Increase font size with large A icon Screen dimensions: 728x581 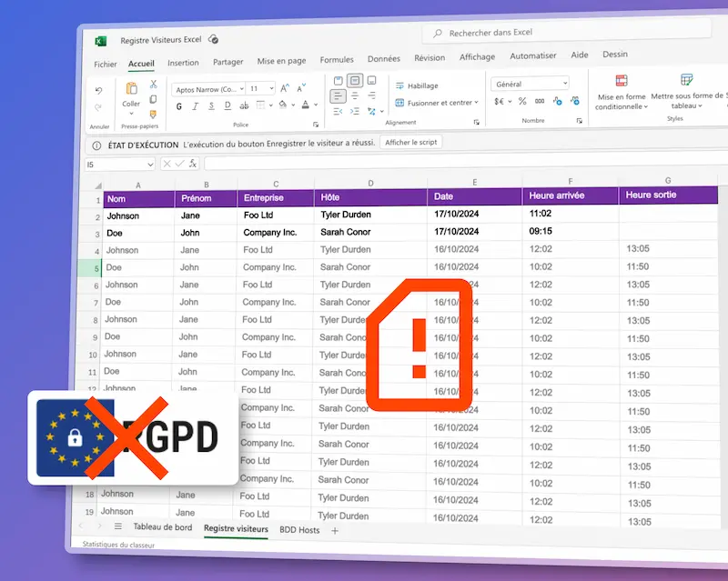(x=285, y=87)
